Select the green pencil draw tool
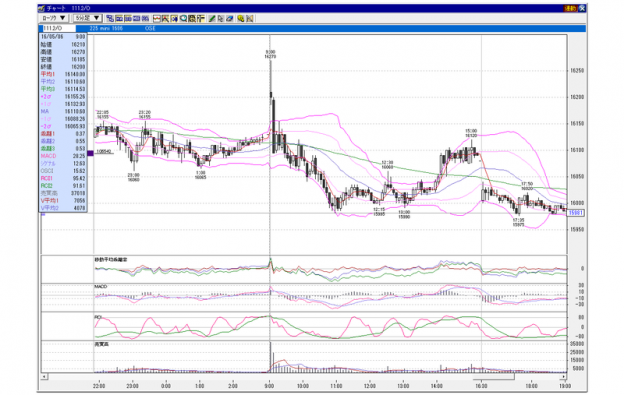 212,18
